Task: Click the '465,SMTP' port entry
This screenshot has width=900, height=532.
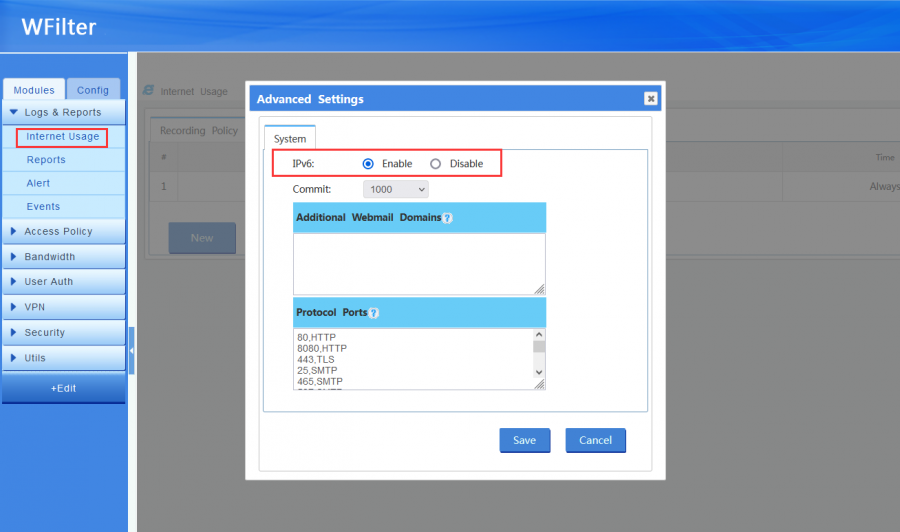Action: (320, 381)
